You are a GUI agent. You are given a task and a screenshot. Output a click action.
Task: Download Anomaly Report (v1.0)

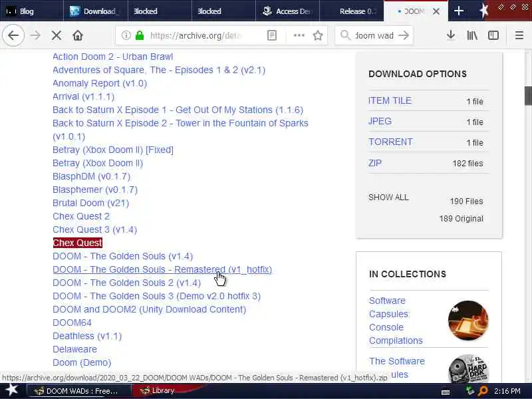point(100,83)
